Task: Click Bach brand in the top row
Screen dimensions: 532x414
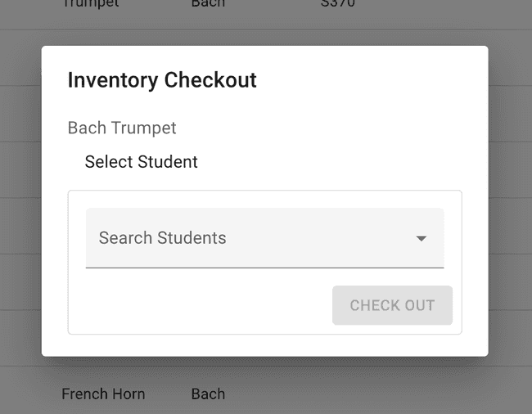Action: tap(208, 4)
